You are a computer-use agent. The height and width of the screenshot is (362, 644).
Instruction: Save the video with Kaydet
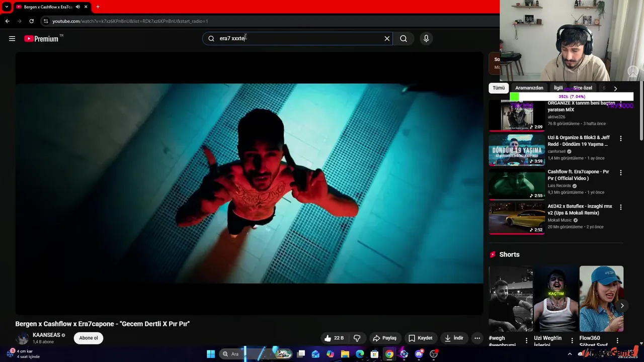[420, 338]
